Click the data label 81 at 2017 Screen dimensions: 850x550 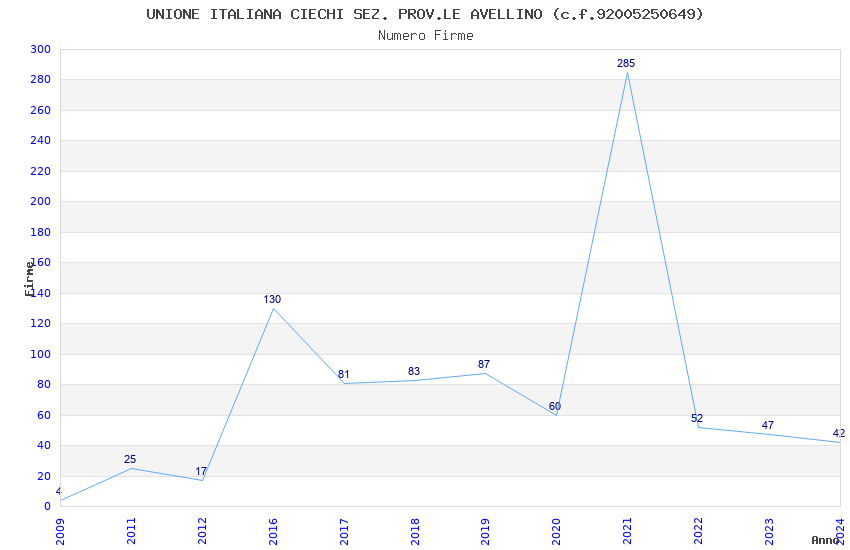tap(344, 374)
